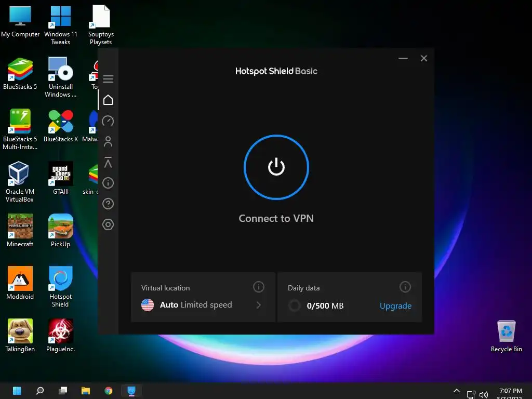Viewport: 532px width, 399px height.
Task: Click the Upgrade link
Action: 395,305
